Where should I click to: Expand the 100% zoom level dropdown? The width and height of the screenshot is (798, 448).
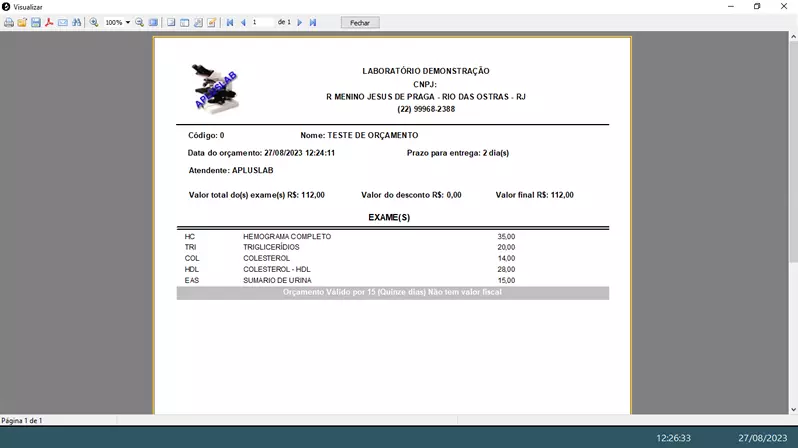pos(128,22)
